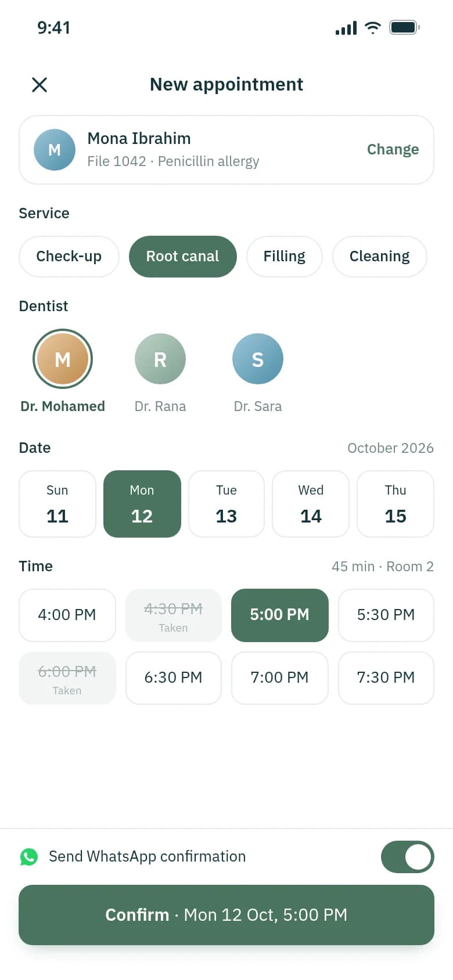Image resolution: width=453 pixels, height=980 pixels.
Task: Switch date to Tue 13
Action: [227, 504]
